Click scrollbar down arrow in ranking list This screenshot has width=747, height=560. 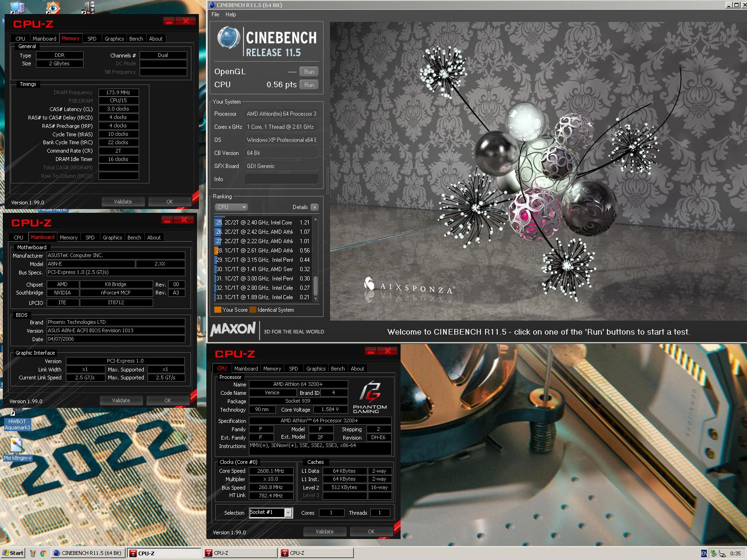[x=316, y=298]
